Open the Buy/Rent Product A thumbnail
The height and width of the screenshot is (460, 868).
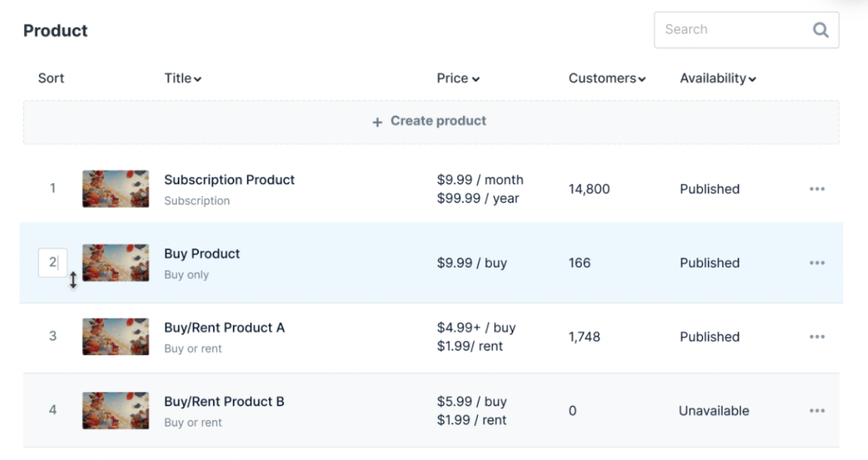click(115, 337)
